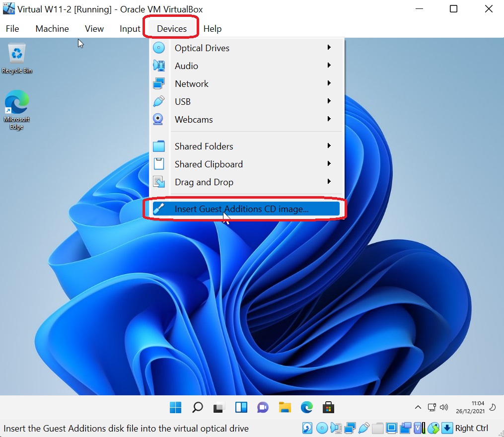
Task: Click audio indicator in status bar
Action: click(x=336, y=428)
